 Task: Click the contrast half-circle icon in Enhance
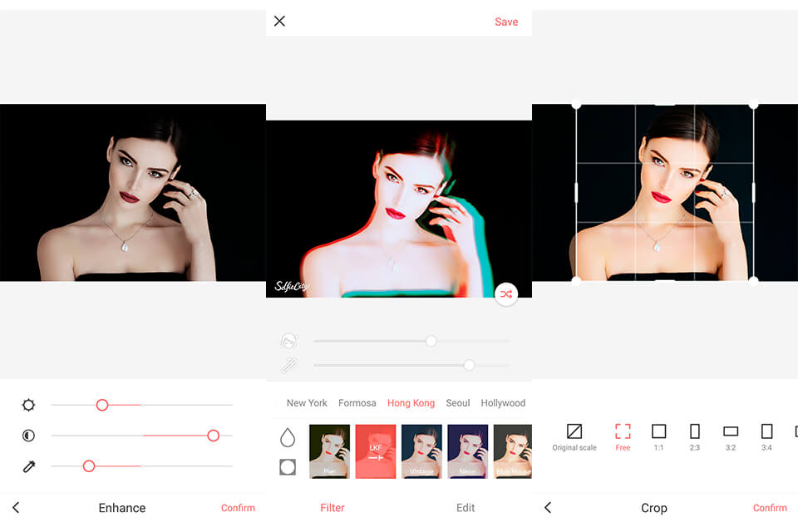[28, 436]
